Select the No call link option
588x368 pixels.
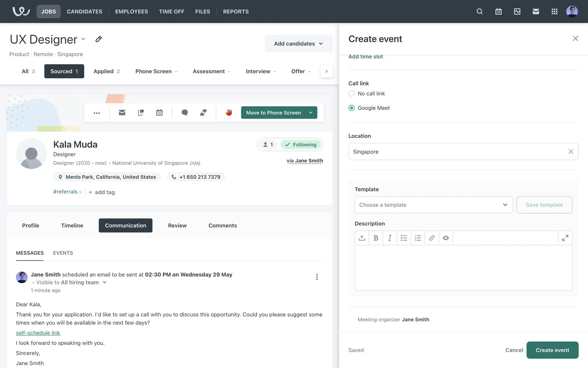point(352,94)
